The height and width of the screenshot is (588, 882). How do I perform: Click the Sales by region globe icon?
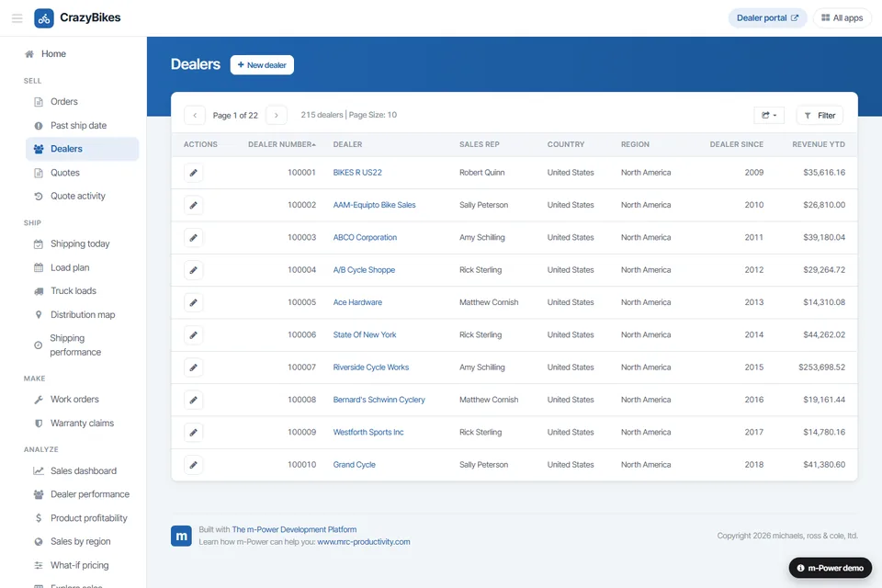pos(39,542)
